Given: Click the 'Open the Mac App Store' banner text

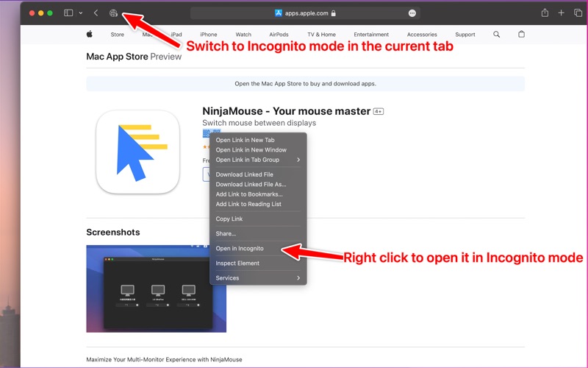Looking at the screenshot, I should [305, 84].
